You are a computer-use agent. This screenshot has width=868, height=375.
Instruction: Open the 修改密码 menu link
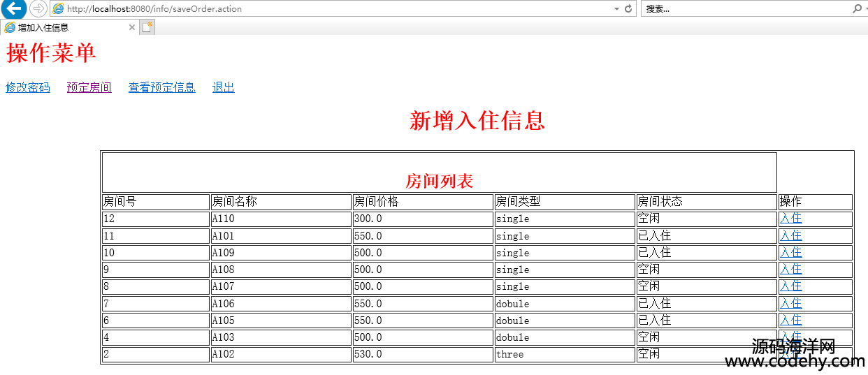pyautogui.click(x=28, y=87)
